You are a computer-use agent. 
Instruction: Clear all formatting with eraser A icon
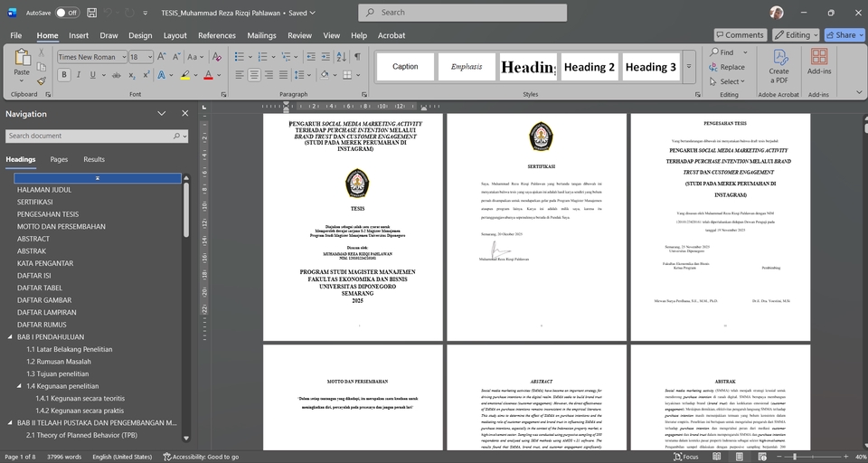[x=217, y=56]
